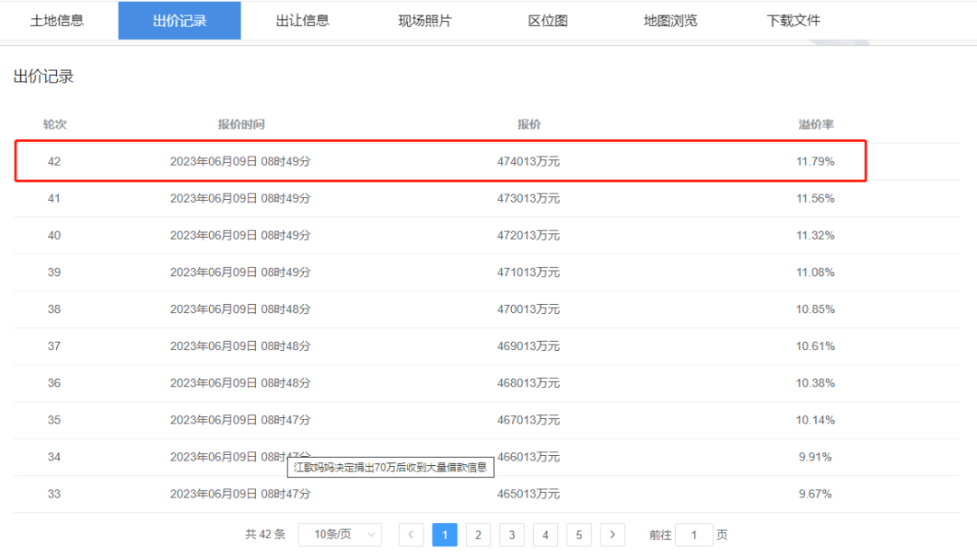This screenshot has width=977, height=560.
Task: Click the 10.61% premium rate
Action: tap(815, 346)
